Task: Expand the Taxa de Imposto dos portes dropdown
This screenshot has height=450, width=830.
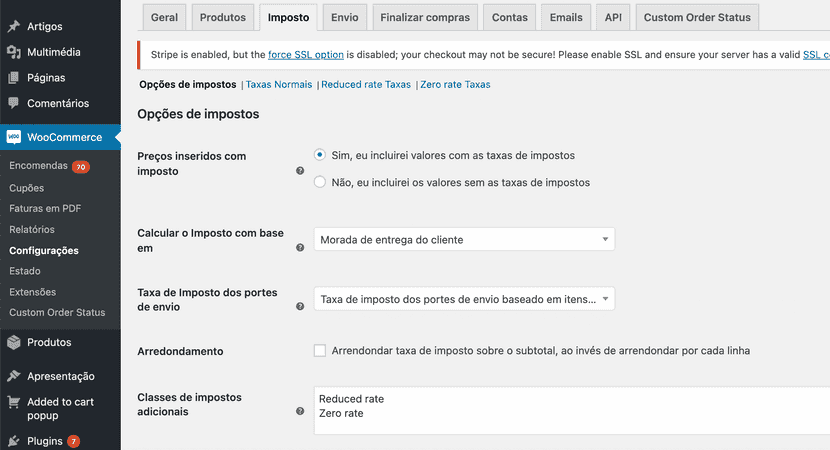Action: (x=464, y=298)
